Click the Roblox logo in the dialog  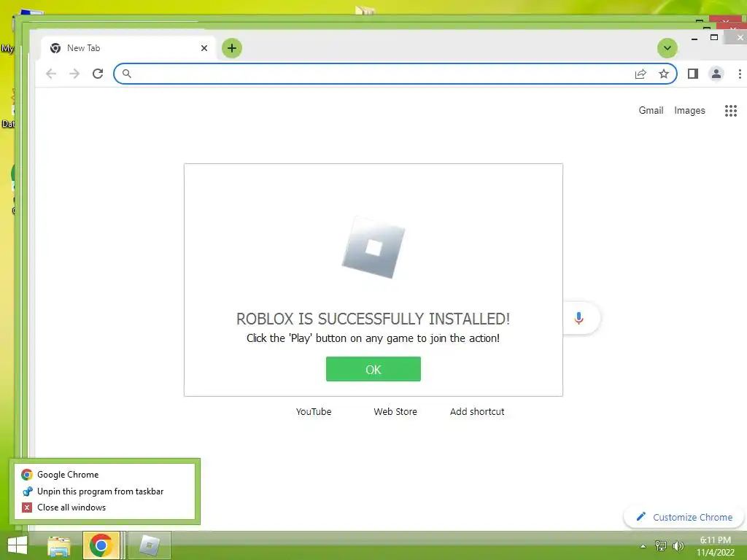click(373, 248)
